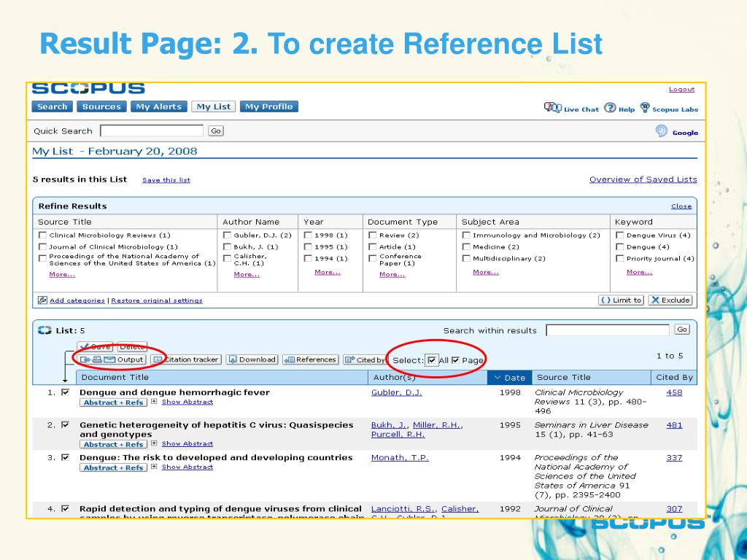This screenshot has width=747, height=560.
Task: Expand More under Source Title
Action: (62, 274)
